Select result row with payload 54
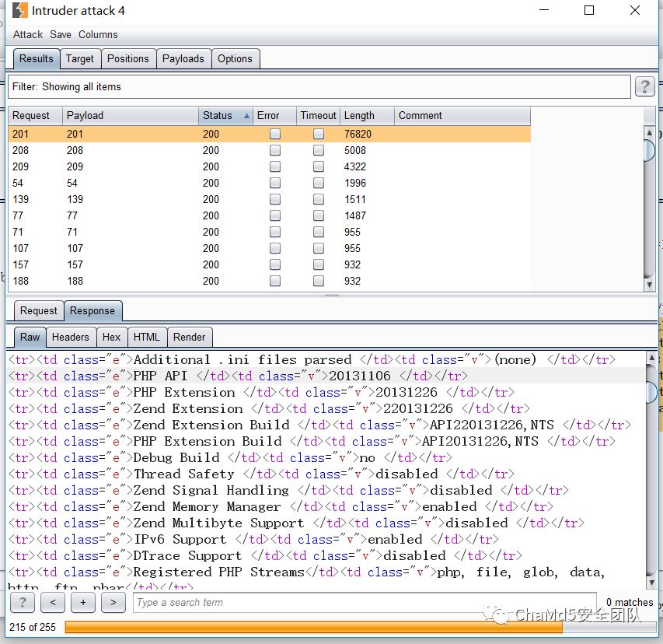Screen dimensions: 663x644 (270, 183)
